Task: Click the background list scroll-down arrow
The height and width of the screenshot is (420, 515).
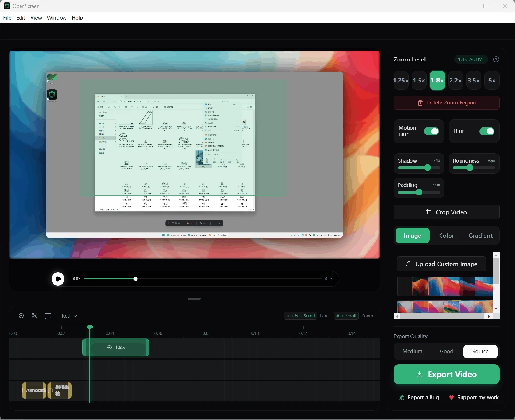Action: 496,309
